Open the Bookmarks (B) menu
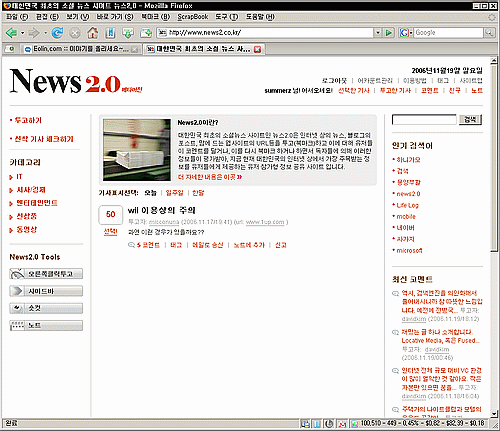The width and height of the screenshot is (500, 431). pos(156,17)
